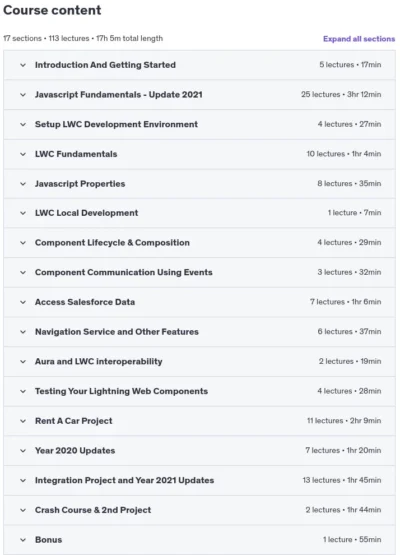400x555 pixels.
Task: Expand chevron of Aura and LWC interoperability
Action: 23,362
